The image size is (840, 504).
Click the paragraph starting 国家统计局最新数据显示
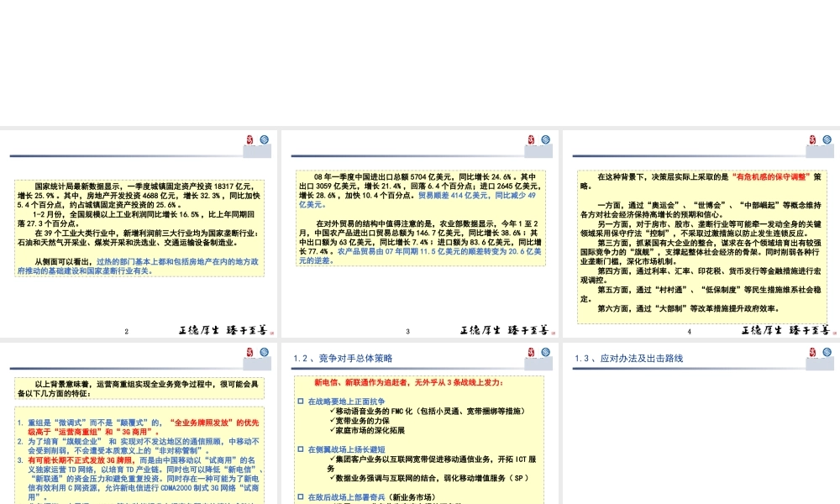coord(139,196)
